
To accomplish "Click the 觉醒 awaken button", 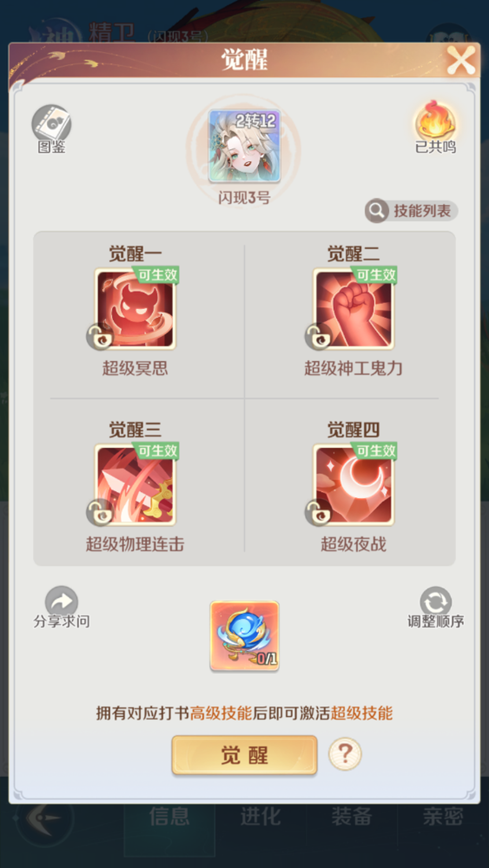I will pyautogui.click(x=244, y=755).
